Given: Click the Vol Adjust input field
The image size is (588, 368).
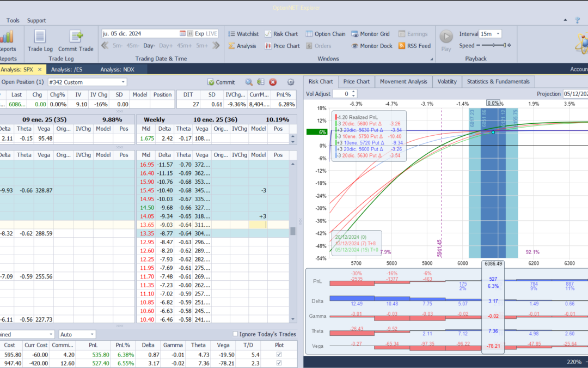Looking at the screenshot, I should coord(342,94).
